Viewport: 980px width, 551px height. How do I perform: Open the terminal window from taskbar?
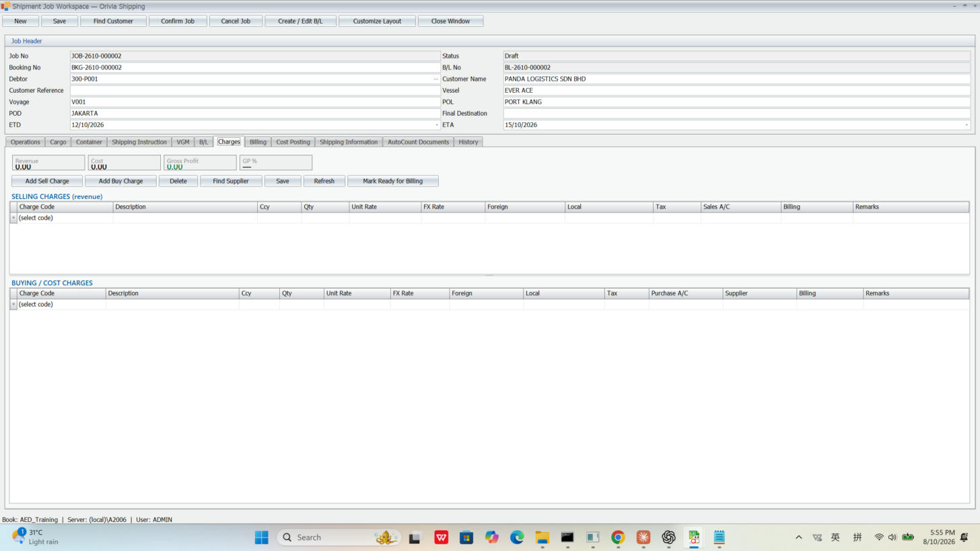click(567, 537)
